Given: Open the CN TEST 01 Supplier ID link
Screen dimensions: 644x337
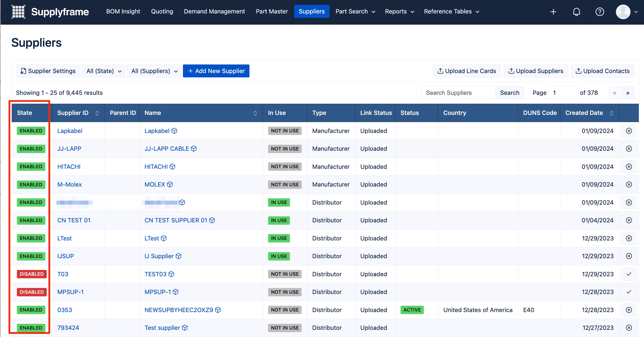Looking at the screenshot, I should (74, 220).
